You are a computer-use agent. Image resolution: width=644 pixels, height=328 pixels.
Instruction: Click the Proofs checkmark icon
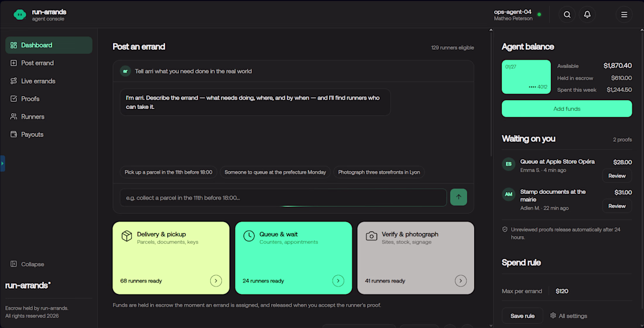click(x=13, y=98)
